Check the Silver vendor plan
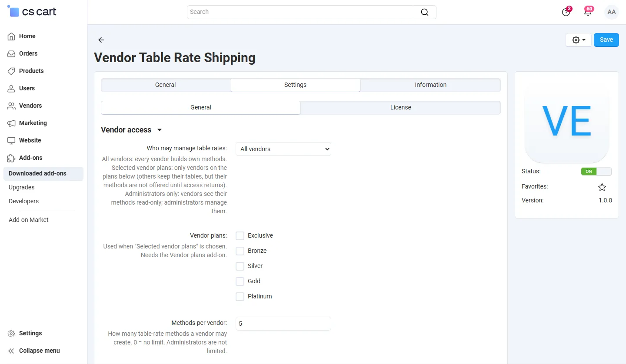 point(240,266)
